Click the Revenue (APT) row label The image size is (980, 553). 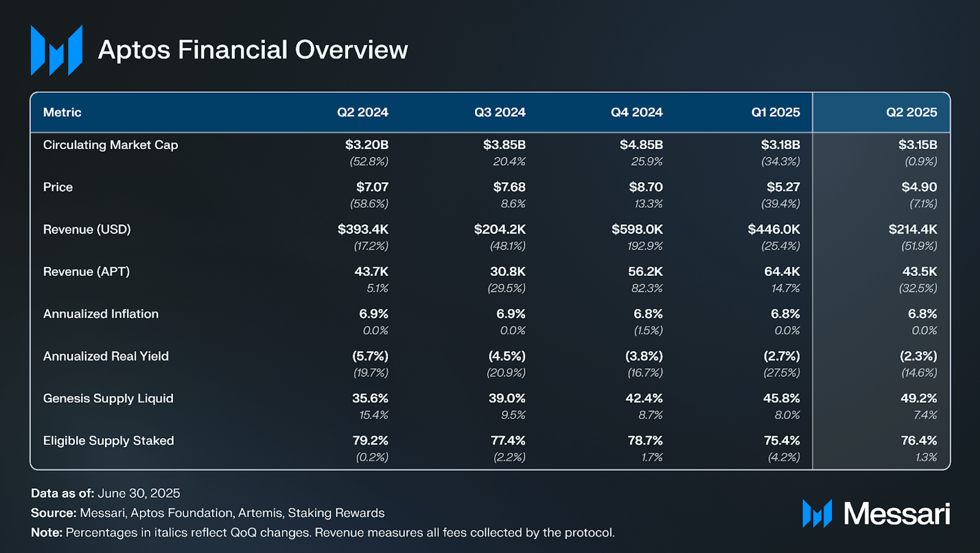tap(86, 272)
